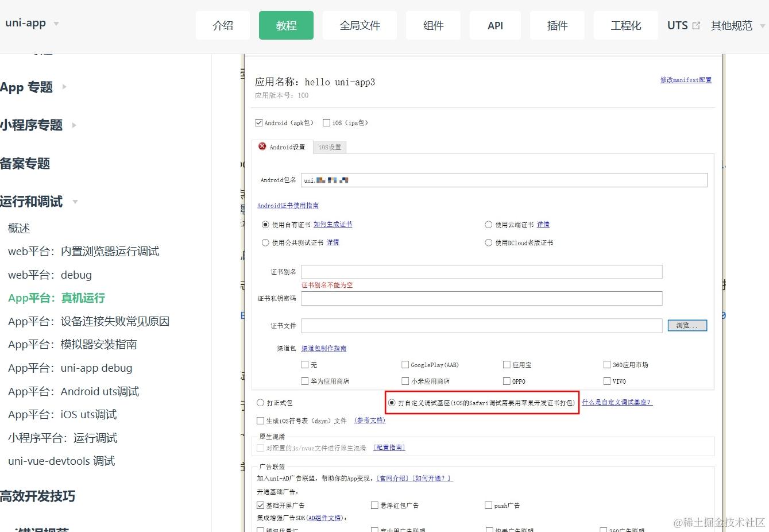Open the 全局文件 nav tab
The image size is (769, 532).
(360, 25)
